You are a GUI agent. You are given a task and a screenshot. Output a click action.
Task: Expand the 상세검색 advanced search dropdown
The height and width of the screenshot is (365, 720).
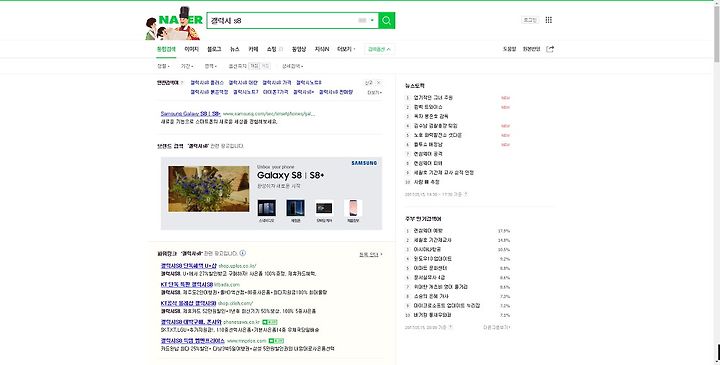pos(292,66)
